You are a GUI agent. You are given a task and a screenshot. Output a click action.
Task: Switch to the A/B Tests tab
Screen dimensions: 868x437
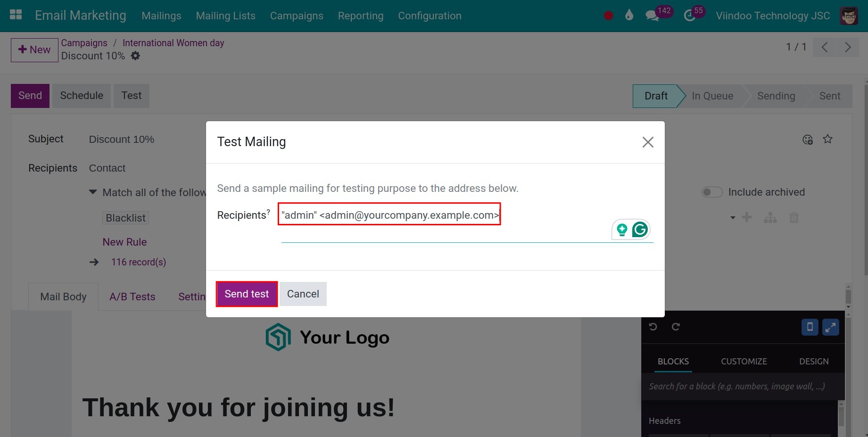[132, 297]
